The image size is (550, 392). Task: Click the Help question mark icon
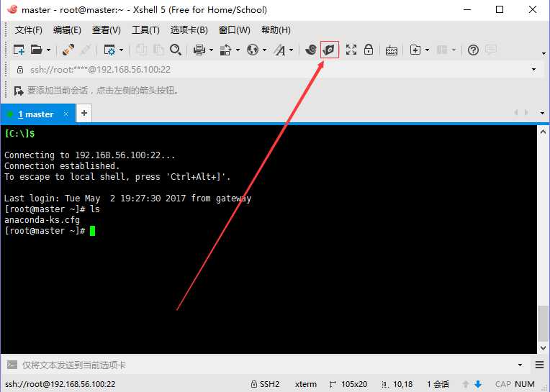tap(473, 50)
